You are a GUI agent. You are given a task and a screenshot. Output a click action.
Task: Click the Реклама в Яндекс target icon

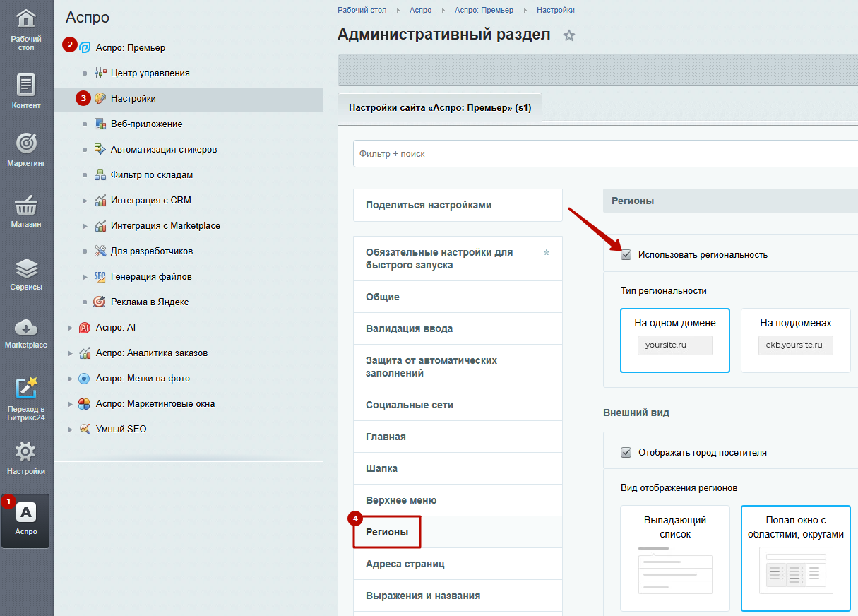pyautogui.click(x=100, y=302)
